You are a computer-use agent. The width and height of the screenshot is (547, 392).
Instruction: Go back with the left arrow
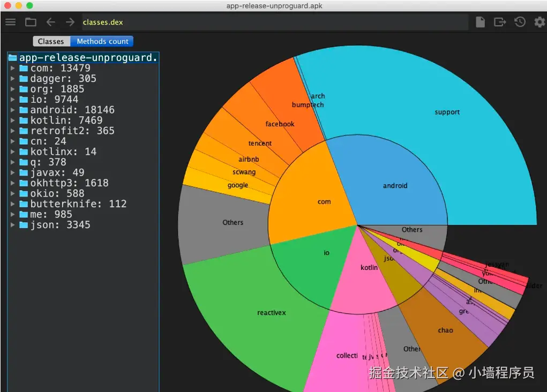(50, 22)
